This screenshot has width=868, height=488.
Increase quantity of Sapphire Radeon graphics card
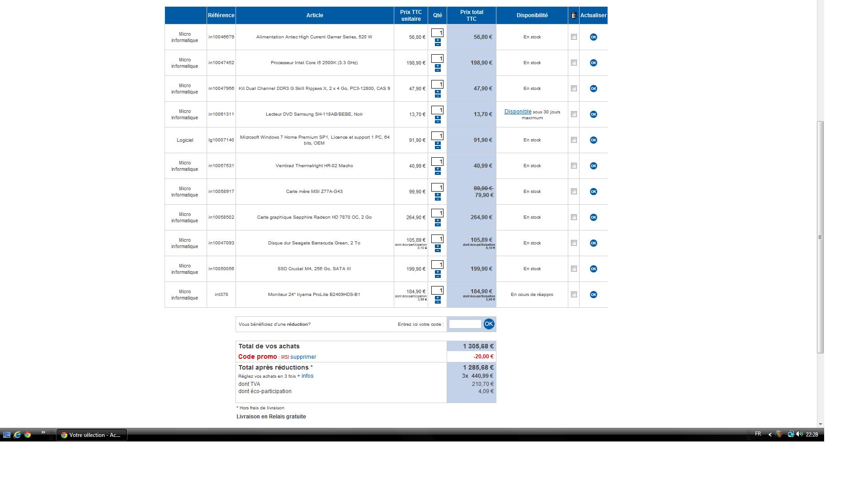pyautogui.click(x=438, y=221)
